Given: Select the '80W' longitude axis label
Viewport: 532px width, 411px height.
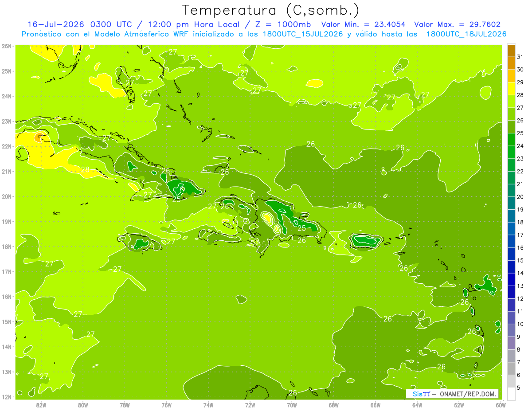Looking at the screenshot, I should pos(83,405).
